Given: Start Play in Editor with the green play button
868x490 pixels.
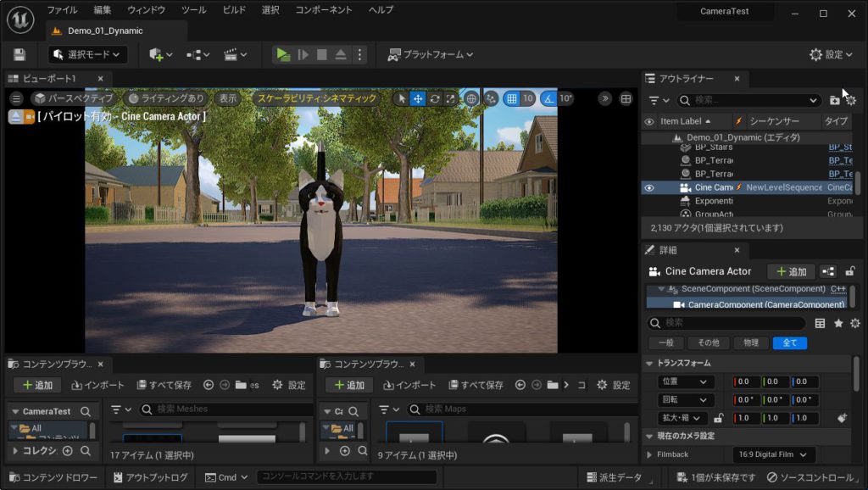Looking at the screenshot, I should pyautogui.click(x=283, y=54).
